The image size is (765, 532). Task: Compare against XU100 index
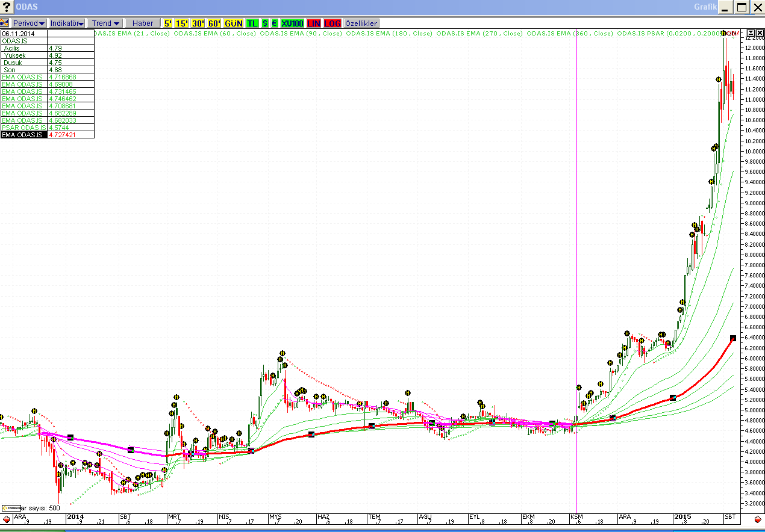pos(292,23)
